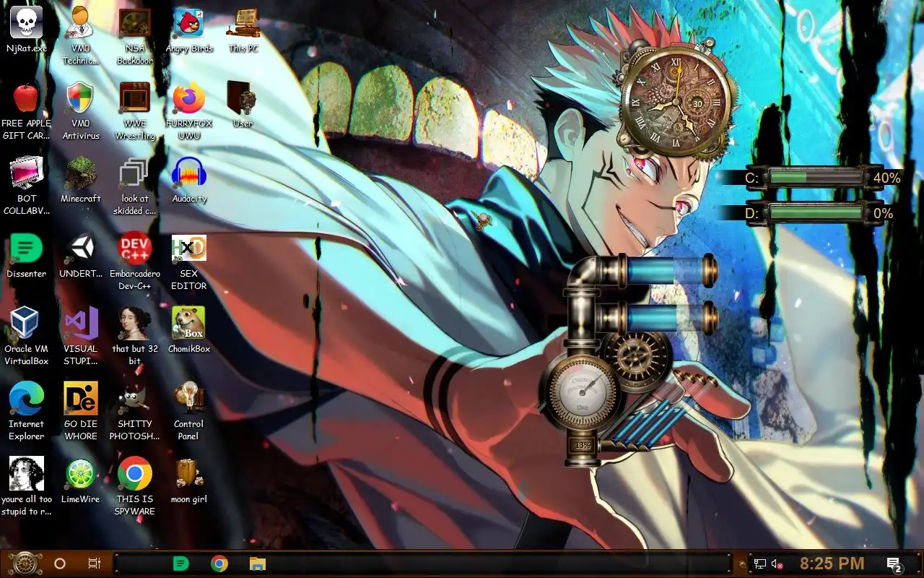Open VMO Antivirus shield icon
The image size is (924, 578).
click(x=80, y=97)
